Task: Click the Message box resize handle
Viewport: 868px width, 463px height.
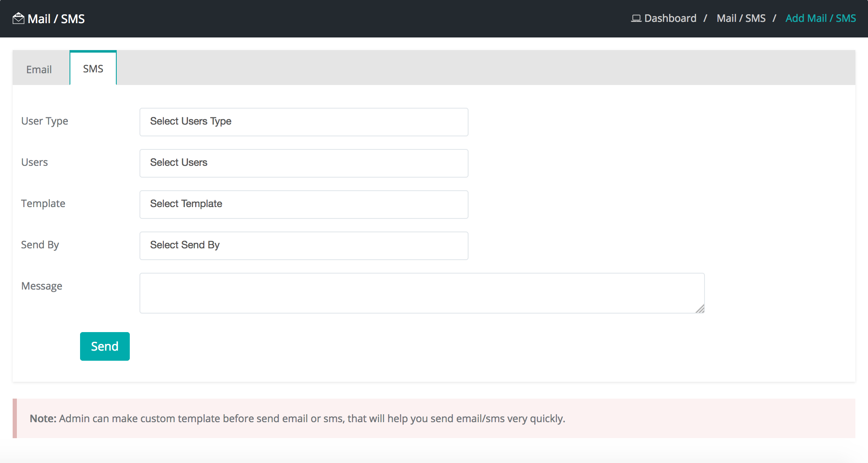Action: pos(700,309)
